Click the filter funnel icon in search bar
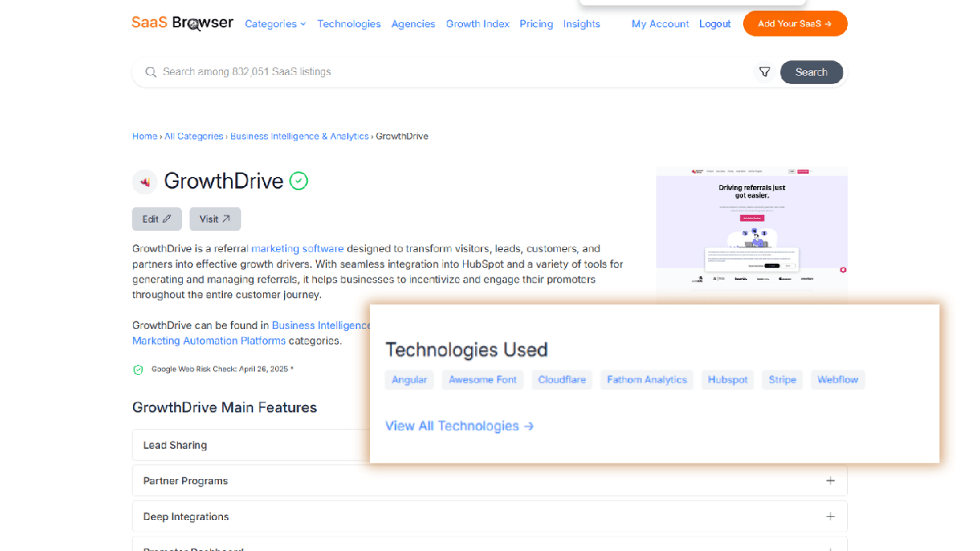Viewport: 980px width, 551px height. click(764, 72)
